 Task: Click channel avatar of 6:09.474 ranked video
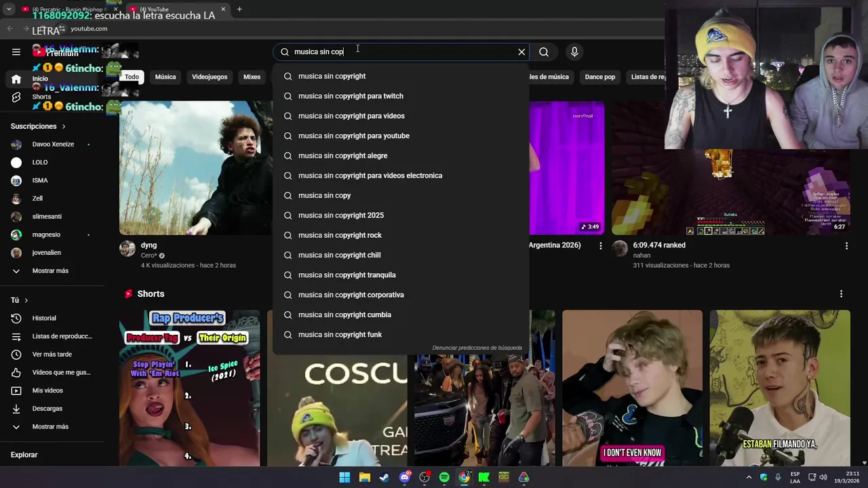pos(620,248)
